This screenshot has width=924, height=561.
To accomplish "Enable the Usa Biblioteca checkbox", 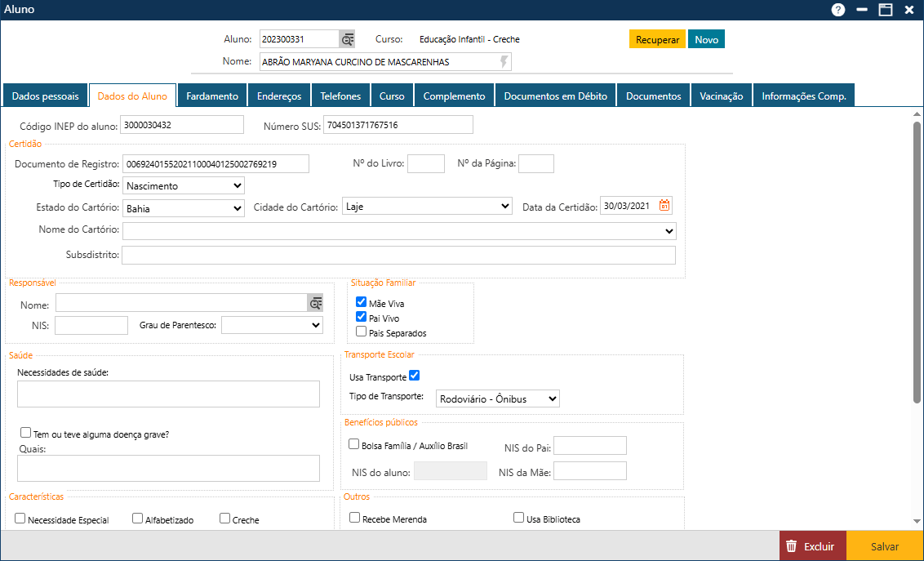I will click(x=518, y=518).
